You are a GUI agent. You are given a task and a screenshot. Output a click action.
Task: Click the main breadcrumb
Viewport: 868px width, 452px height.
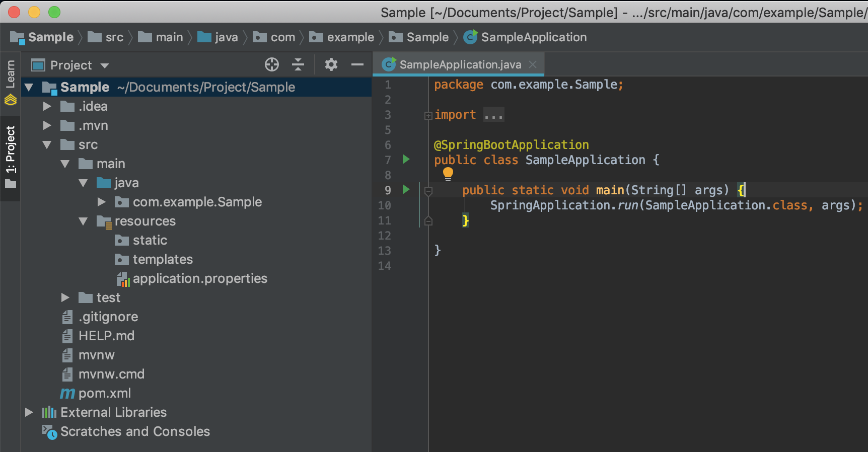(x=161, y=37)
